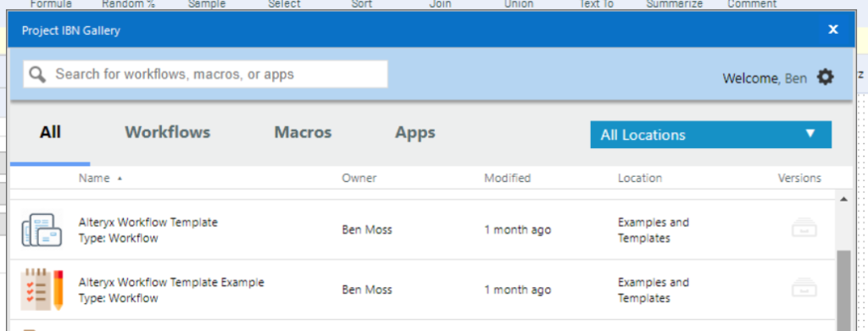Screen dimensions: 868x331
Task: View versions for Alteryx Workflow Template Example
Action: [x=804, y=289]
